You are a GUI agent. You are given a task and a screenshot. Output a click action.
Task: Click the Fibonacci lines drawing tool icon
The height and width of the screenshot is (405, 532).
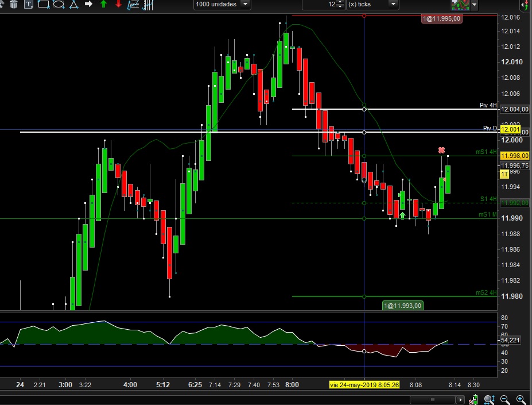coord(133,5)
